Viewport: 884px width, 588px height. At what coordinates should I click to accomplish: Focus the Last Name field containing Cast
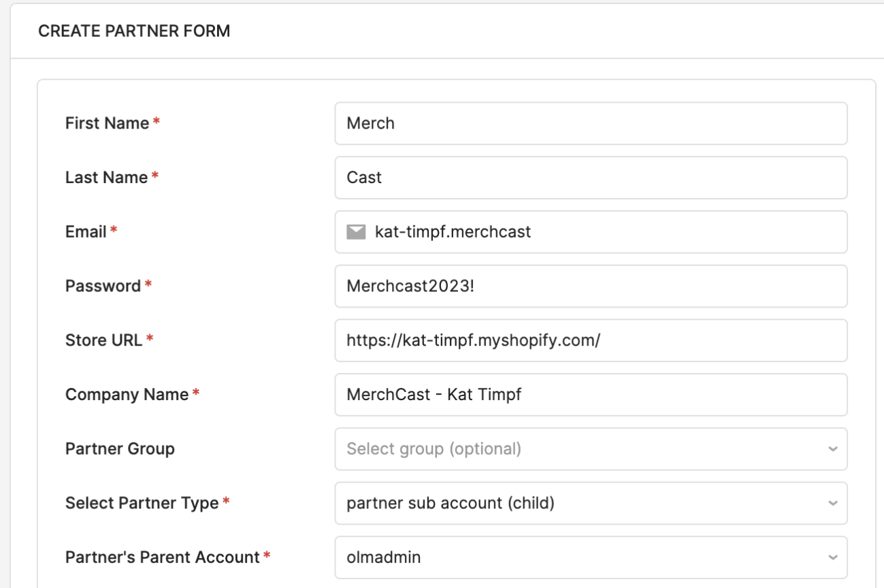(591, 178)
